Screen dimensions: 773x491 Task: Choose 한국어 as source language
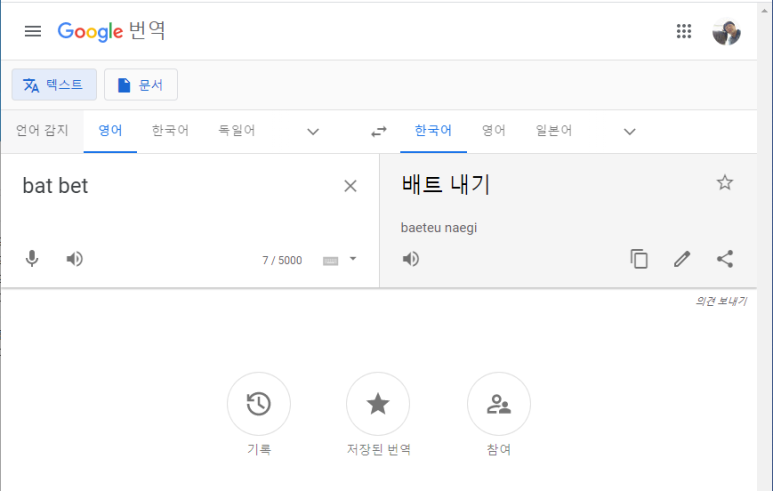pos(170,131)
